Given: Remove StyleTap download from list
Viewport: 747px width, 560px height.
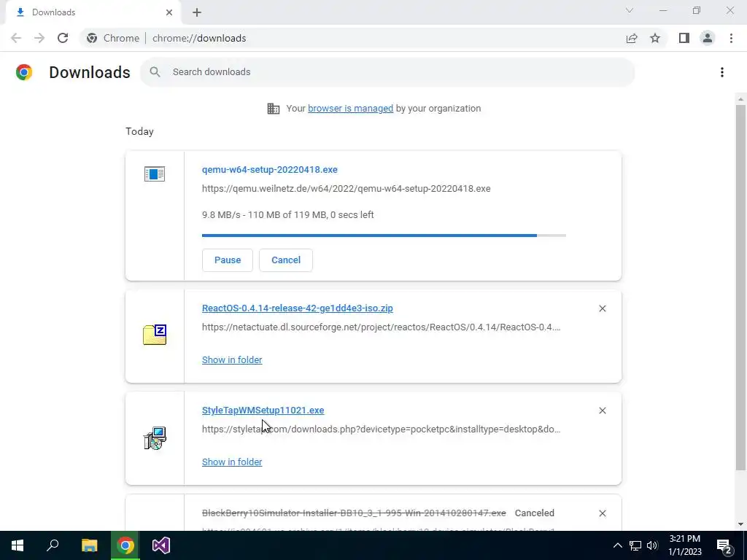Looking at the screenshot, I should click(x=602, y=411).
